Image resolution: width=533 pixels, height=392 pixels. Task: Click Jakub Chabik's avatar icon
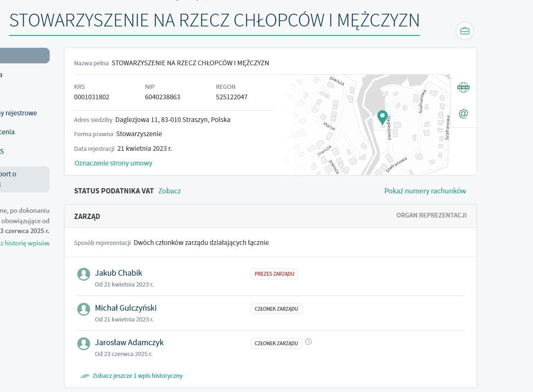pyautogui.click(x=84, y=274)
